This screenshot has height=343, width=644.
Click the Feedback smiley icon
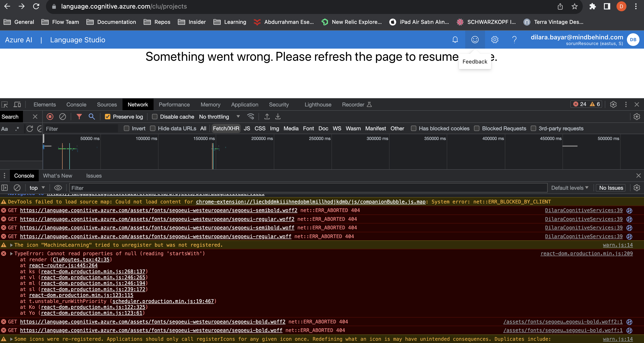point(475,40)
